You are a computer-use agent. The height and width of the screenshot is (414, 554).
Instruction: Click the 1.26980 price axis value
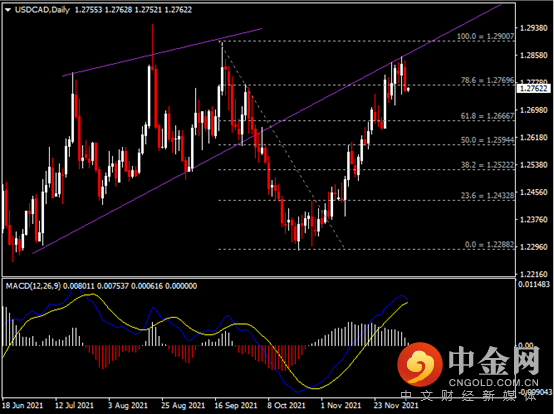(x=534, y=110)
